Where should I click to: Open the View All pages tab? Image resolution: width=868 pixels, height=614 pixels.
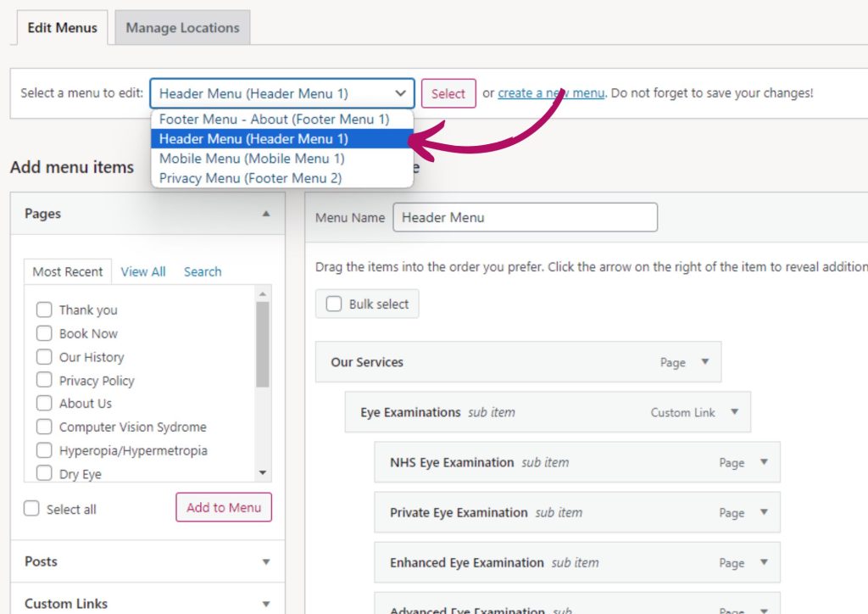click(x=143, y=271)
